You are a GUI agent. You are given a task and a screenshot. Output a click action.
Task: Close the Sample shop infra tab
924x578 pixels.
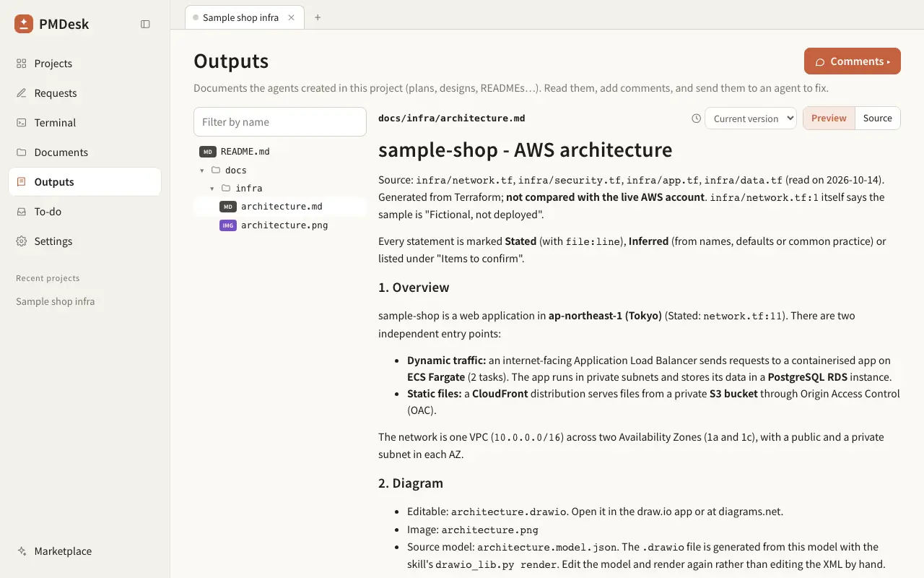pyautogui.click(x=292, y=17)
